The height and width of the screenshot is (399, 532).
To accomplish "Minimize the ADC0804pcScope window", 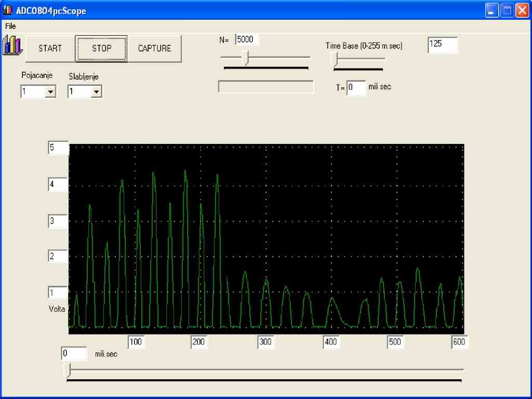I will [x=491, y=10].
